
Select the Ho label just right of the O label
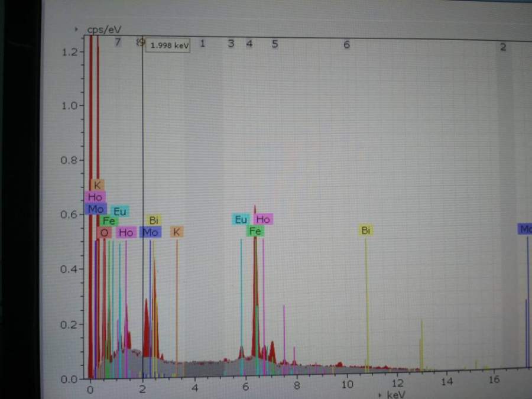126,232
